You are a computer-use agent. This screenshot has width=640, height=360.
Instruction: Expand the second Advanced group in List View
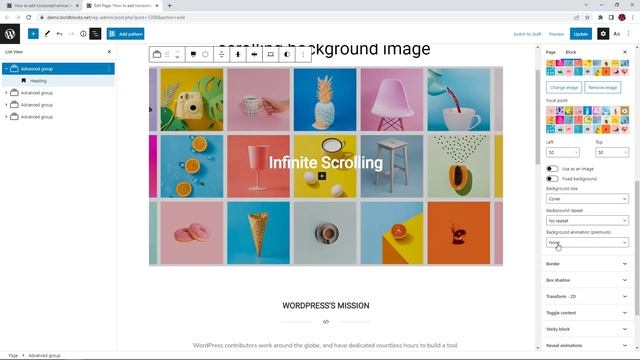6,93
